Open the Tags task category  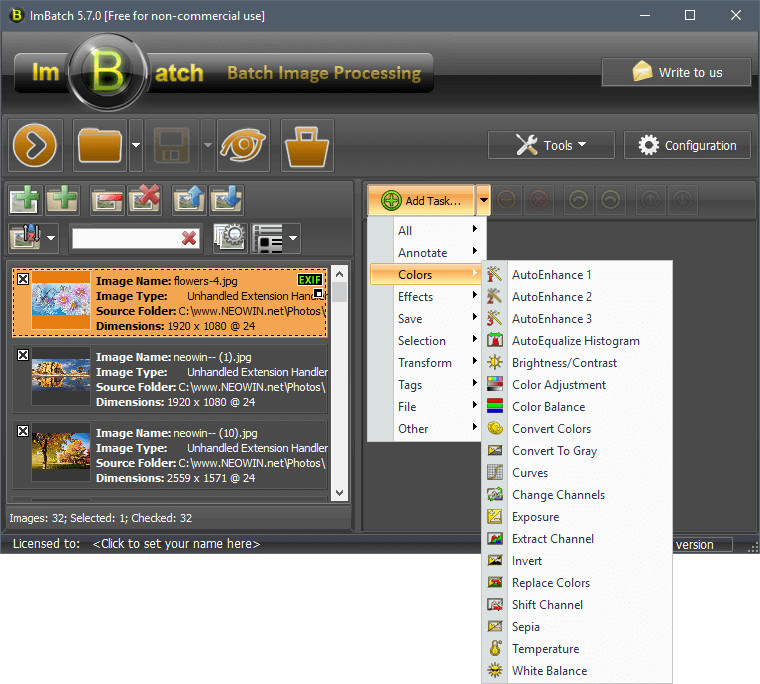(425, 384)
